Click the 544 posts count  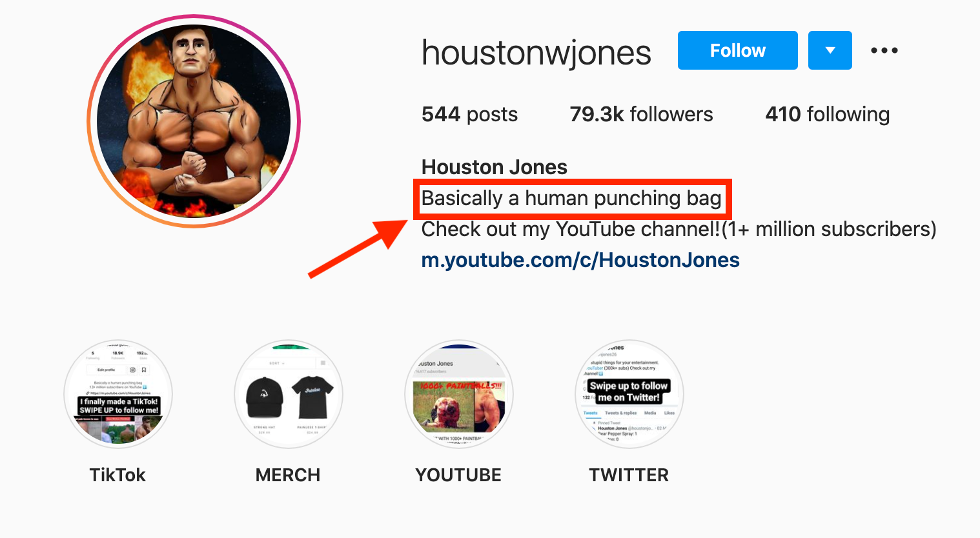[469, 114]
